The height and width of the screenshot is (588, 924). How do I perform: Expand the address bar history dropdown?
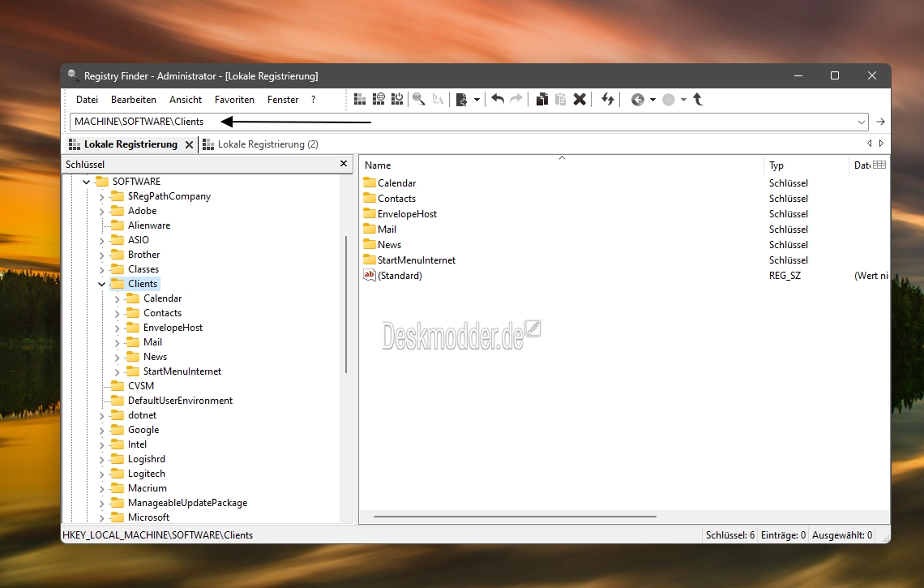coord(862,122)
